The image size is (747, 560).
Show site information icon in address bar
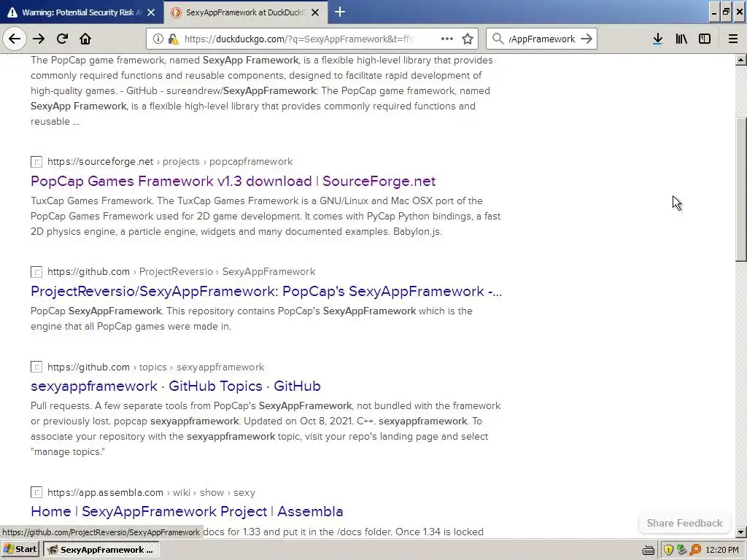click(x=158, y=39)
